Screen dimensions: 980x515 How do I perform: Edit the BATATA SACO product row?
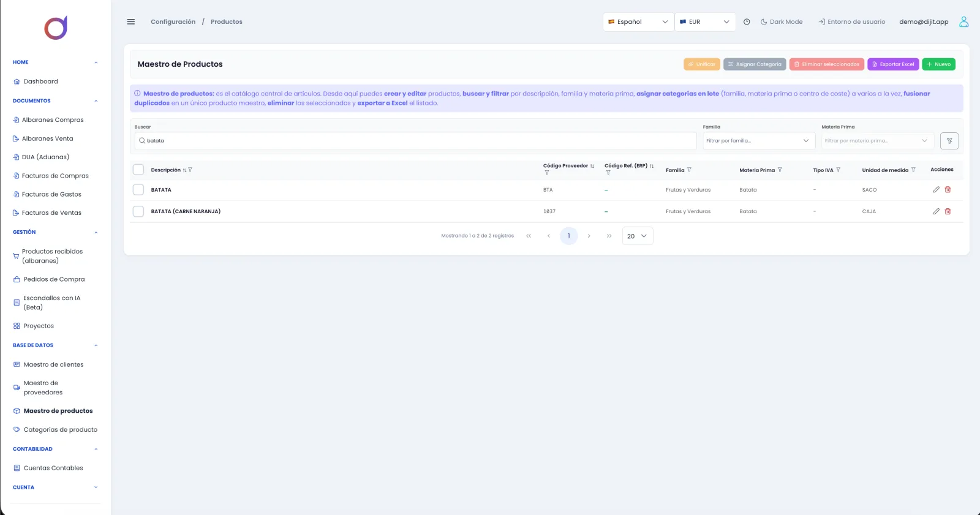pos(936,190)
